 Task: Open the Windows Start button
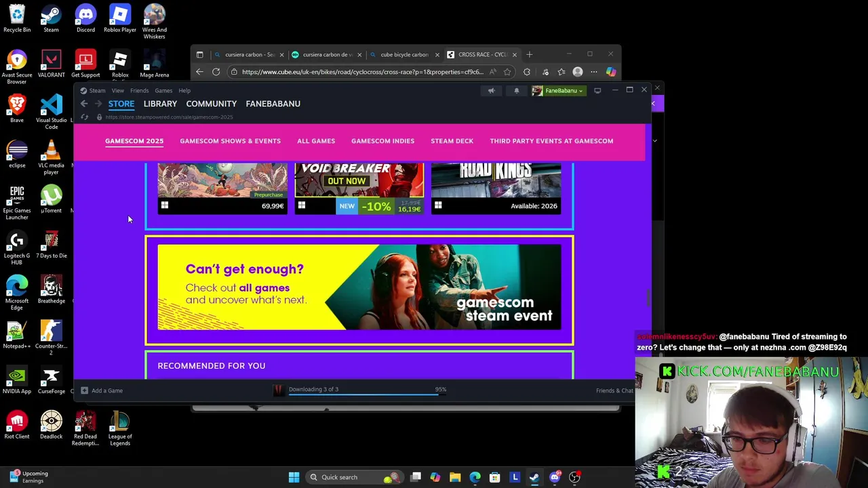(x=294, y=477)
